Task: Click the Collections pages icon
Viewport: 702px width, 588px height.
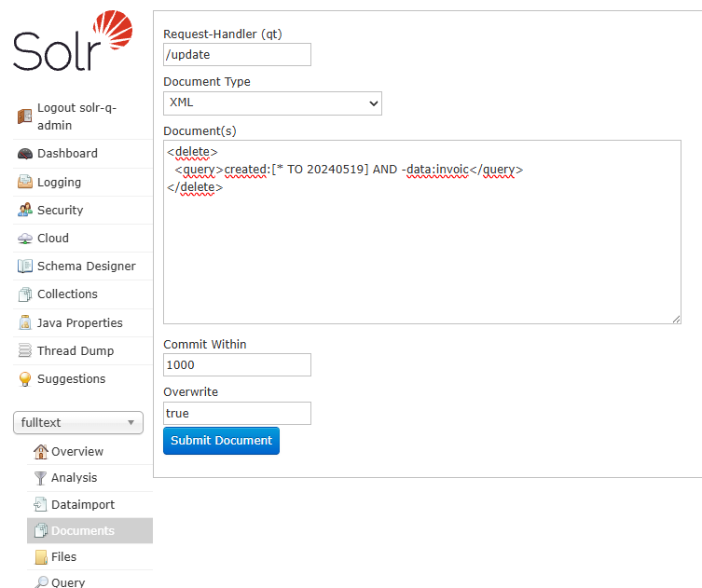Action: [24, 294]
